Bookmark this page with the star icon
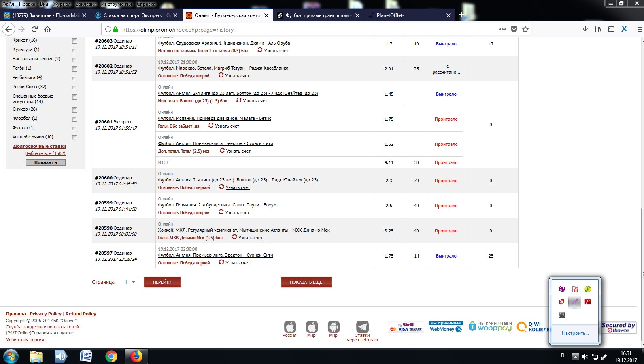This screenshot has width=644, height=364. (525, 29)
